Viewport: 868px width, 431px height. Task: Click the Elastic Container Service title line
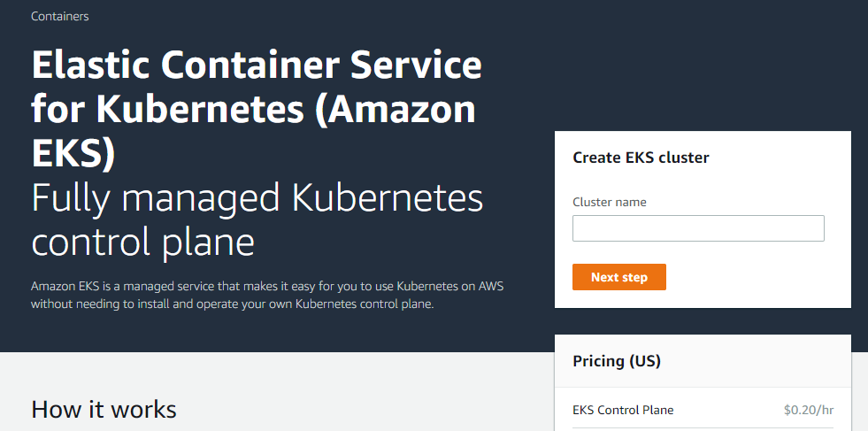257,66
